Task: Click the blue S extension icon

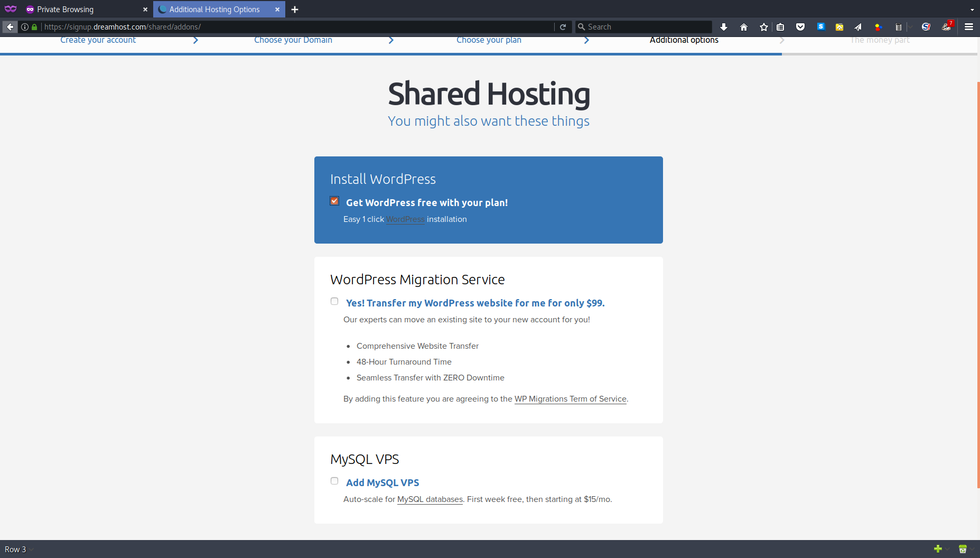Action: [x=821, y=26]
